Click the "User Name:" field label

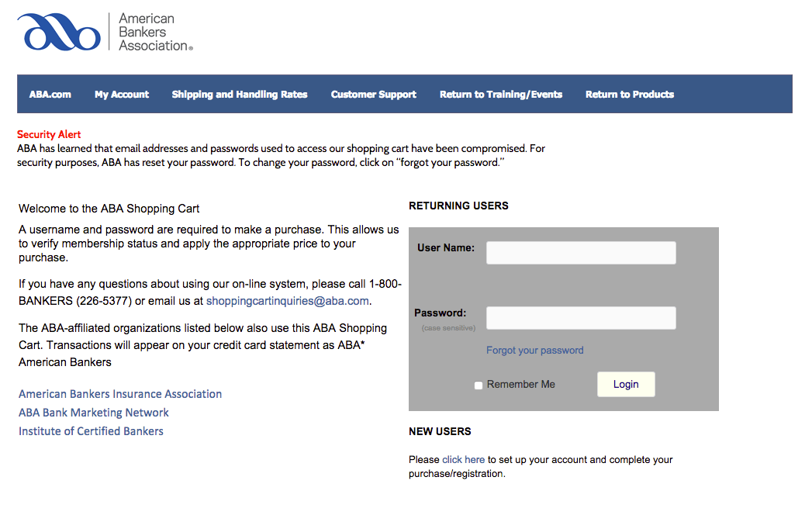click(x=446, y=248)
